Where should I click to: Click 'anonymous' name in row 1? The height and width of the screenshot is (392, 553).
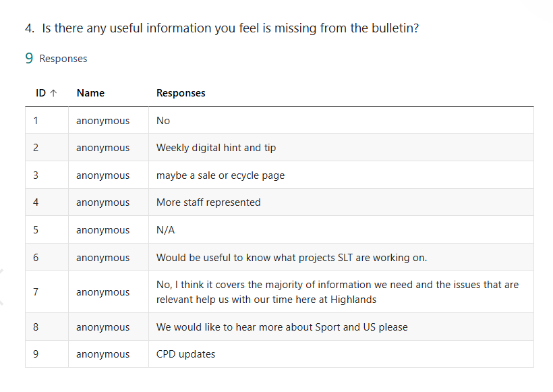click(103, 121)
